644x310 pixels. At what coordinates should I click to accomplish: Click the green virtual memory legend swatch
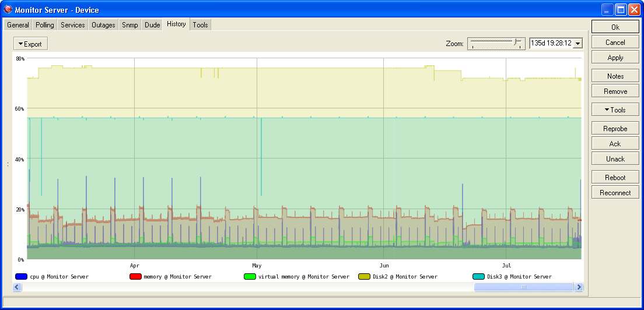pos(250,277)
